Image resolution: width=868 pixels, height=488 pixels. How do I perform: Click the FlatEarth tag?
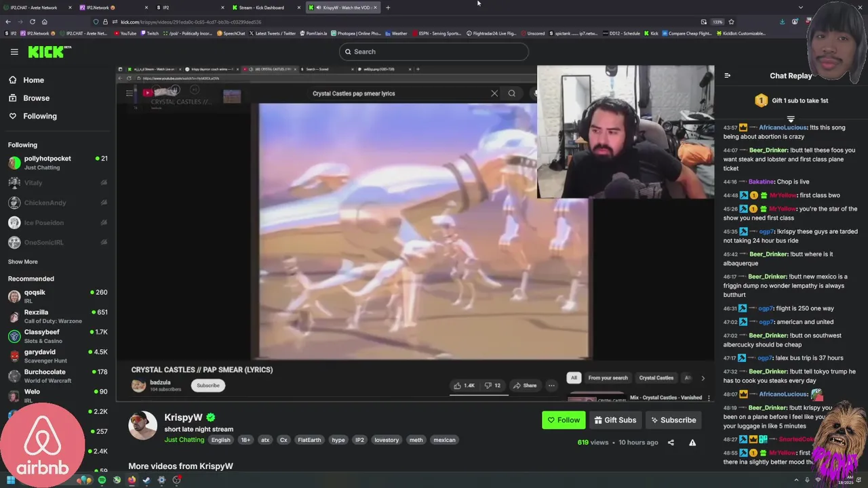(x=309, y=440)
